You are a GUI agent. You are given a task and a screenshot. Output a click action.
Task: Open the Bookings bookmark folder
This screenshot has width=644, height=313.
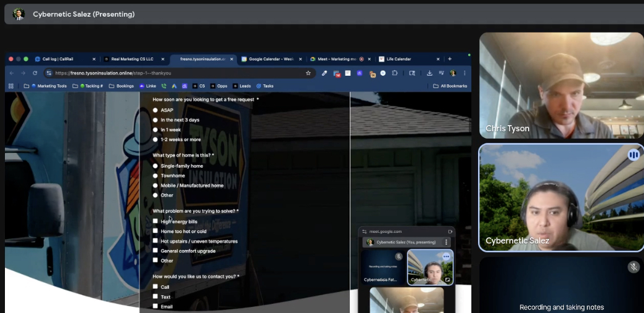(121, 86)
